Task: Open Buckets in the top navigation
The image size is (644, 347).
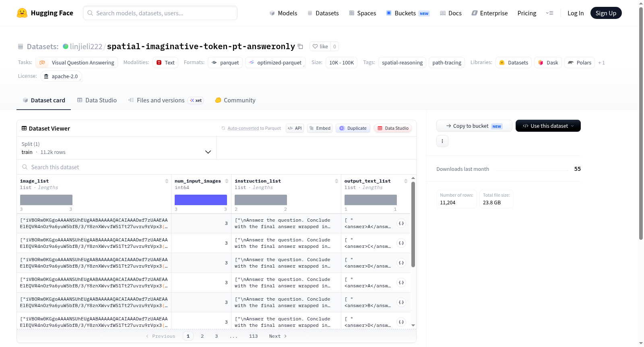Action: 408,13
